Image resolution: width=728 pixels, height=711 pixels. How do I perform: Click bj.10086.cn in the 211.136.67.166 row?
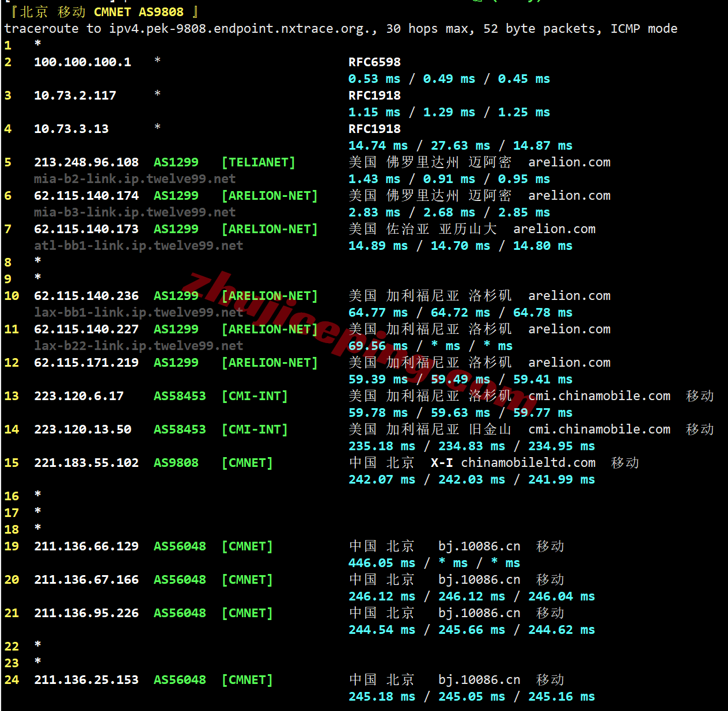(x=479, y=580)
